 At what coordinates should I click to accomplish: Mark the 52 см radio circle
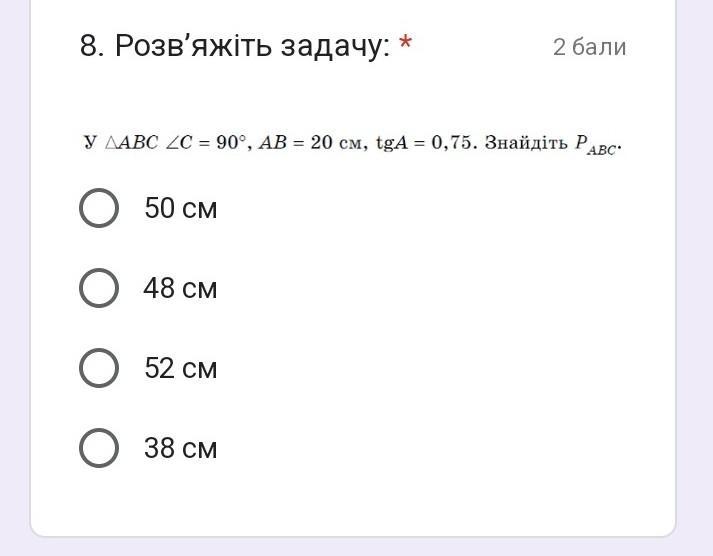tap(99, 368)
